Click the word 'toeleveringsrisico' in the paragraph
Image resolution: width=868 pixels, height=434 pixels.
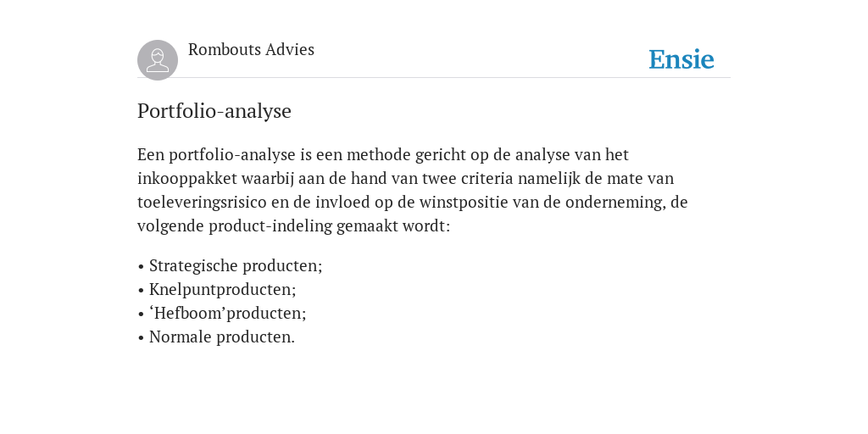[x=202, y=203]
